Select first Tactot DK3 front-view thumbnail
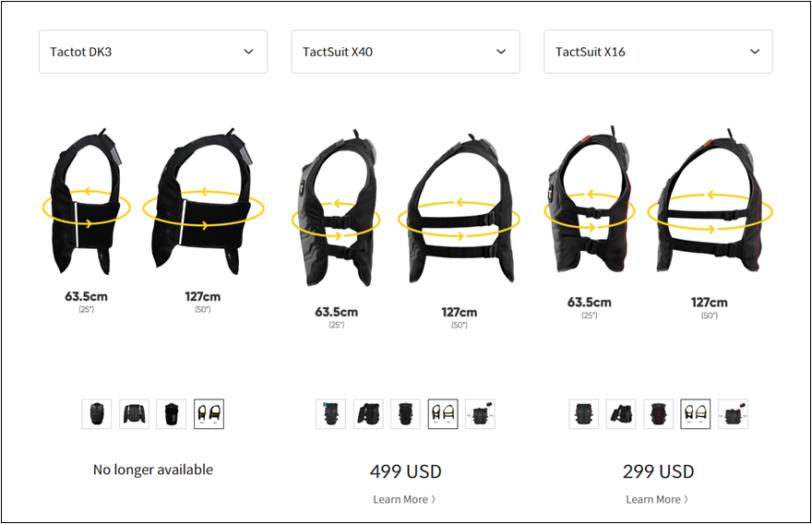The width and height of the screenshot is (812, 524). pos(97,413)
